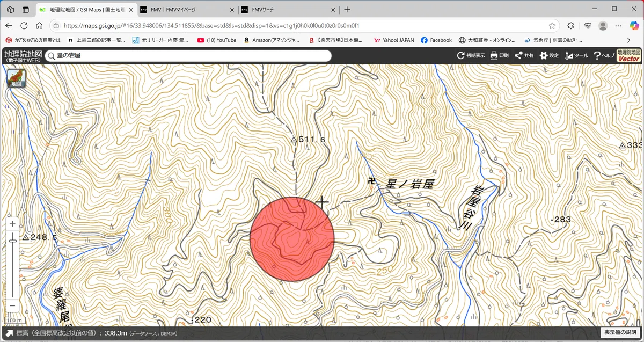
Task: Open the browser profile avatar
Action: click(x=603, y=25)
